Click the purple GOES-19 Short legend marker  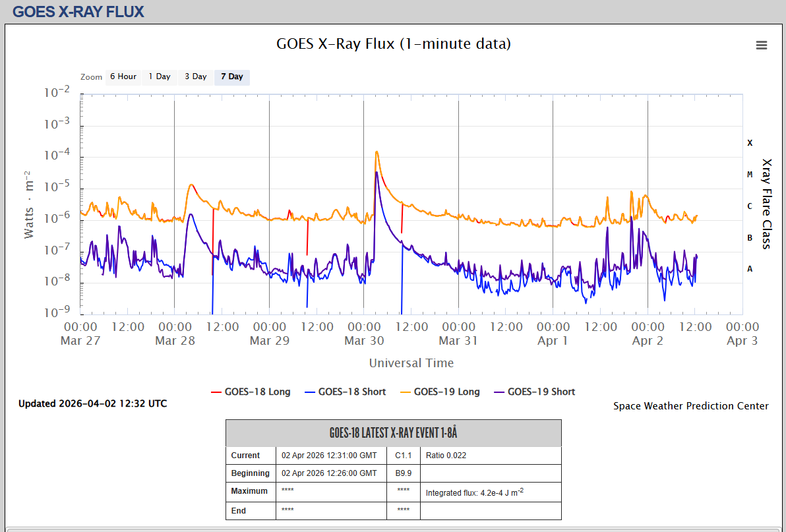499,392
